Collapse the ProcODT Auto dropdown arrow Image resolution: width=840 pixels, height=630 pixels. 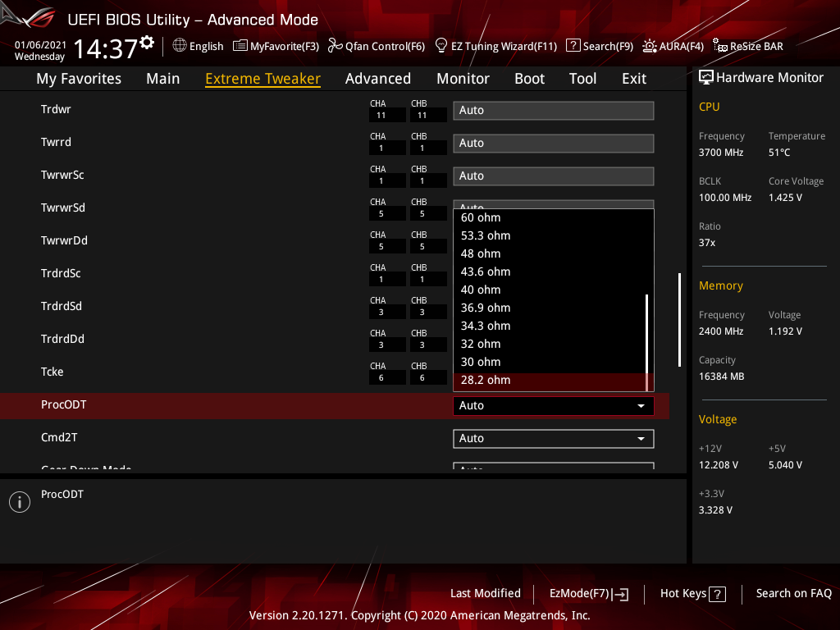641,406
